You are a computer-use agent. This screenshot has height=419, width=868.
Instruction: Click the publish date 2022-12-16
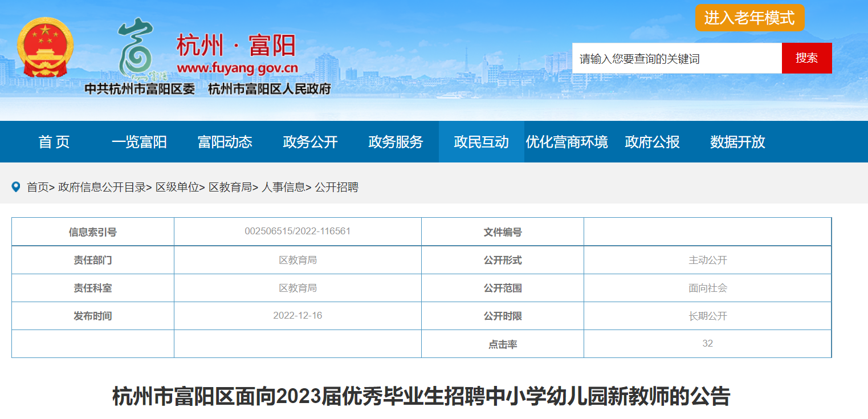[x=298, y=315]
